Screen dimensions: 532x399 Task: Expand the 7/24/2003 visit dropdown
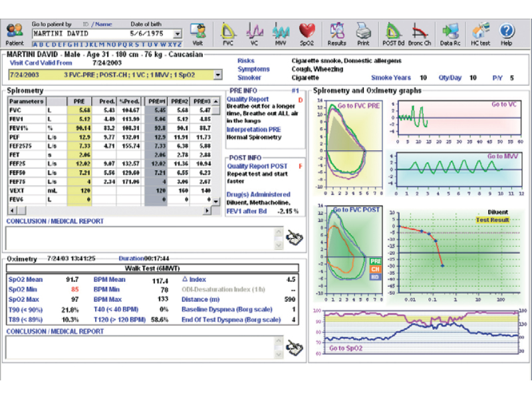(x=218, y=74)
